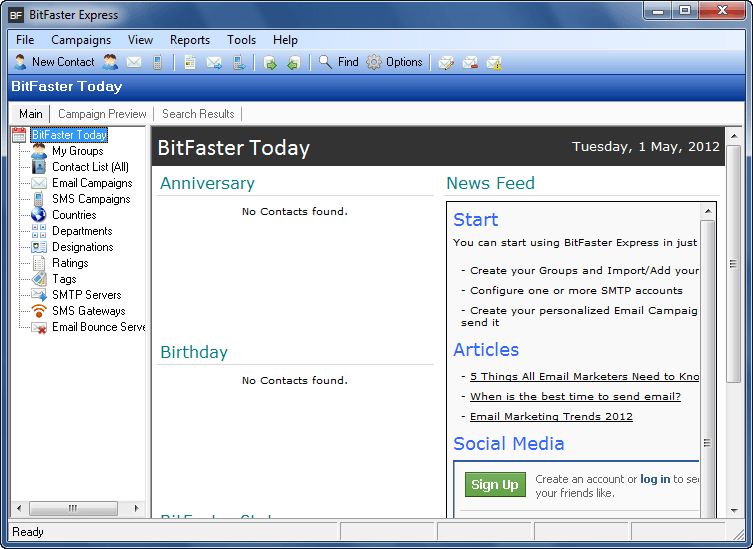Click the wifi signal icon beside SMS Gateways
The height and width of the screenshot is (549, 753).
click(x=39, y=311)
